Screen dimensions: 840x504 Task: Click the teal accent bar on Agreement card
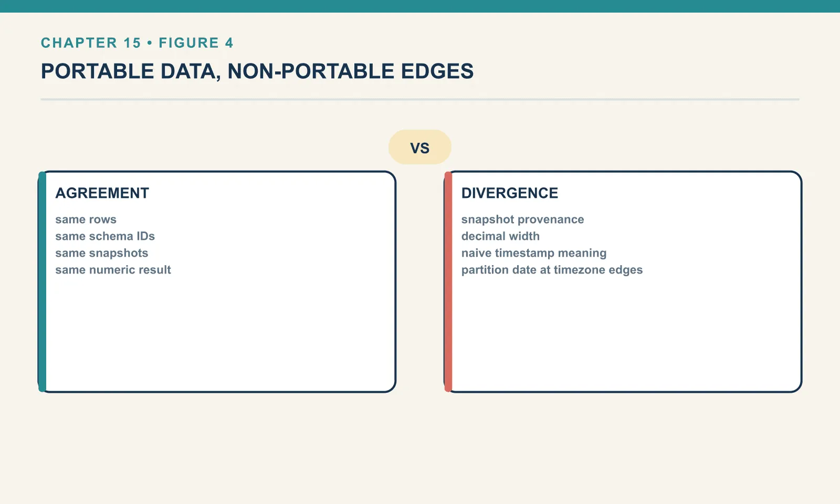point(42,282)
